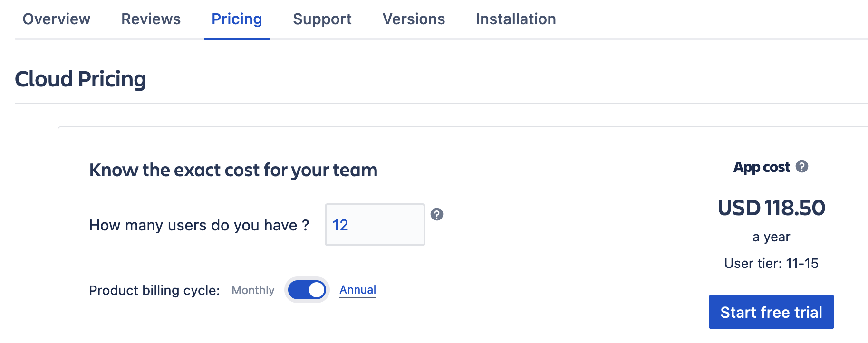Switch to the Reviews tab
The image size is (868, 343).
(151, 19)
